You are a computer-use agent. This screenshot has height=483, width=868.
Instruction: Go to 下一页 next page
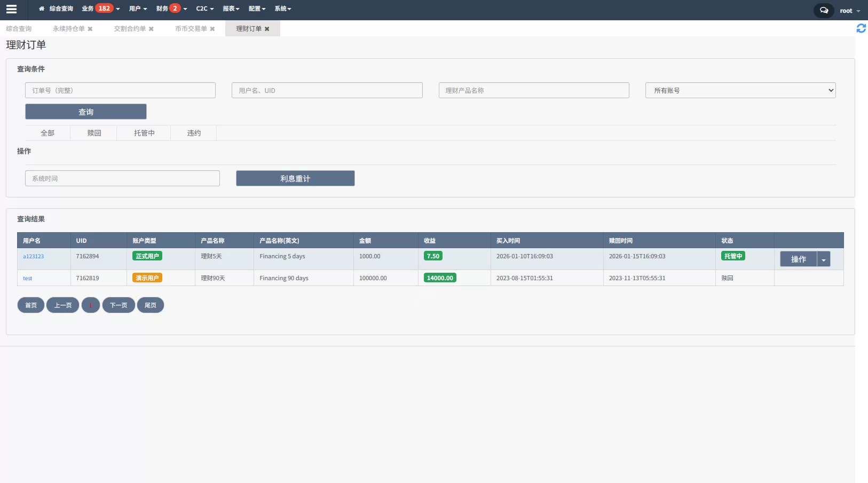119,305
